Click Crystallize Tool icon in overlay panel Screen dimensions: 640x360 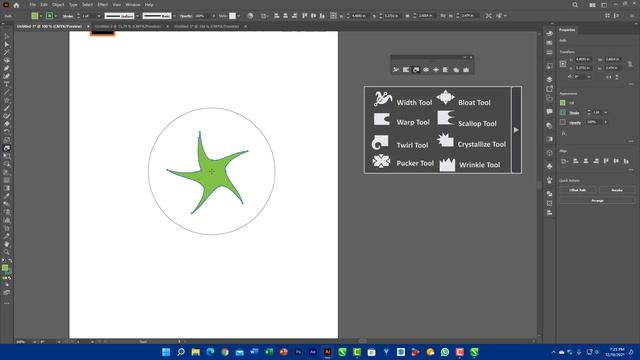pos(445,140)
